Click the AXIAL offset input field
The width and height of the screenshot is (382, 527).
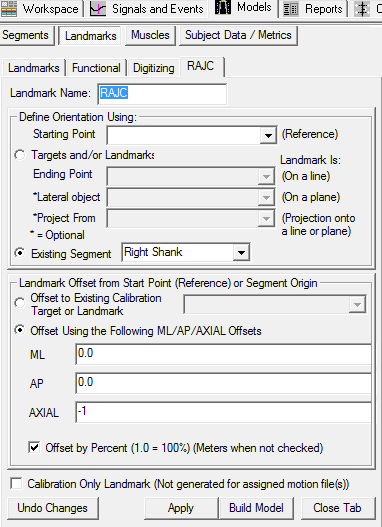coord(224,412)
